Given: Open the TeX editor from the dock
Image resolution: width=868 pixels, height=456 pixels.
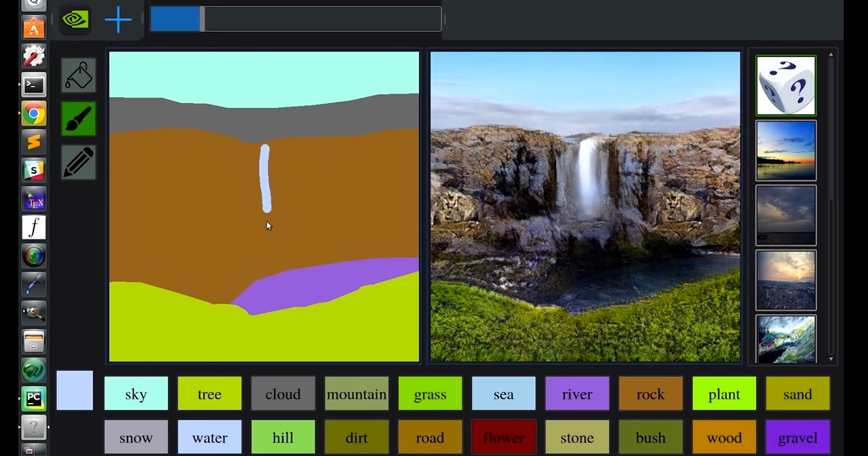Looking at the screenshot, I should pyautogui.click(x=33, y=199).
